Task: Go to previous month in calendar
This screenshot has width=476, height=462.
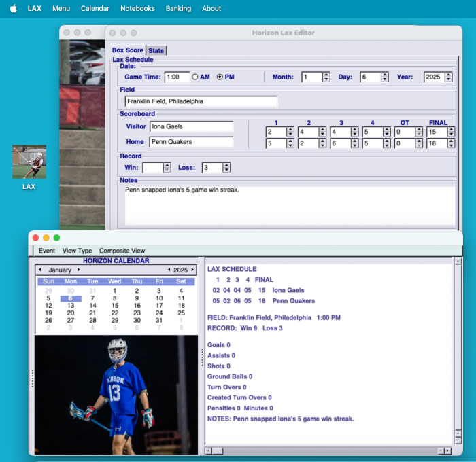Action: 40,270
